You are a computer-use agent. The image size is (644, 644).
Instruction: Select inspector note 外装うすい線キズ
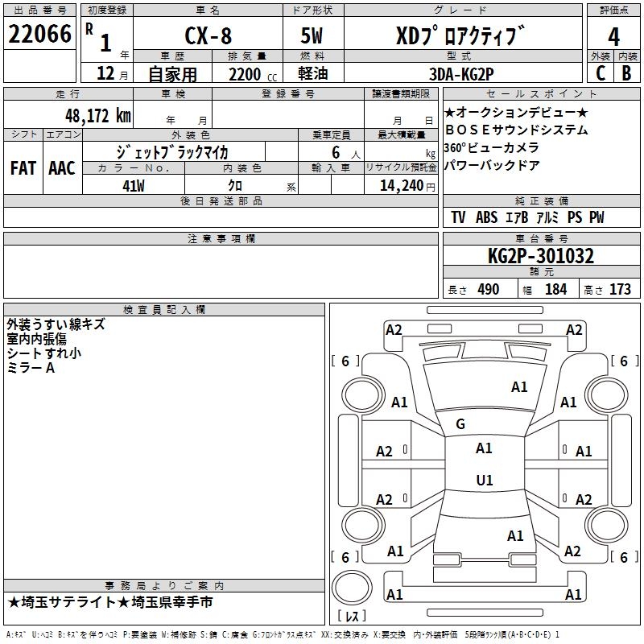tap(56, 324)
